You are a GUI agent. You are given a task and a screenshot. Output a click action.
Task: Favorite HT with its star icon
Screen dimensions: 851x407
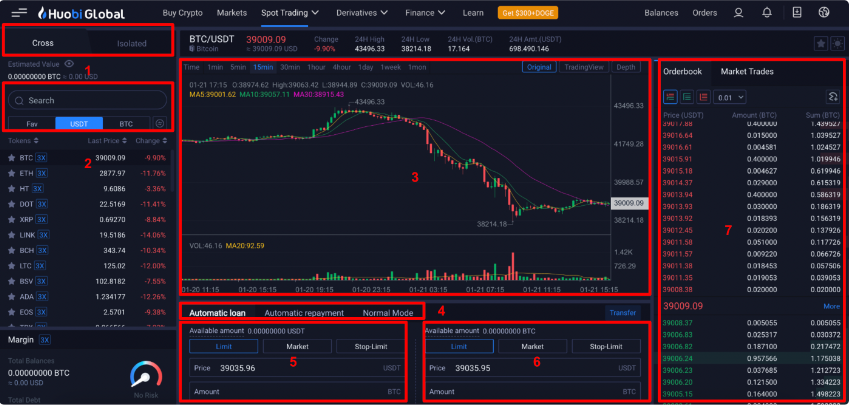(x=11, y=189)
